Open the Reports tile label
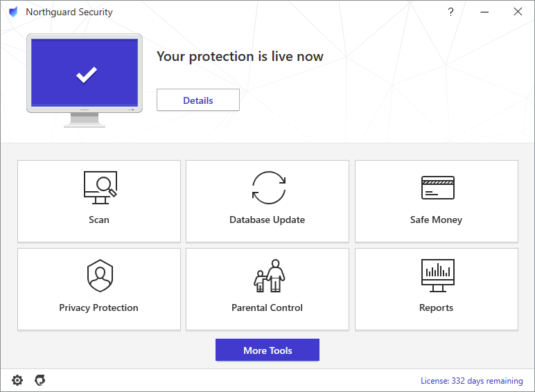The image size is (535, 392). (x=436, y=308)
